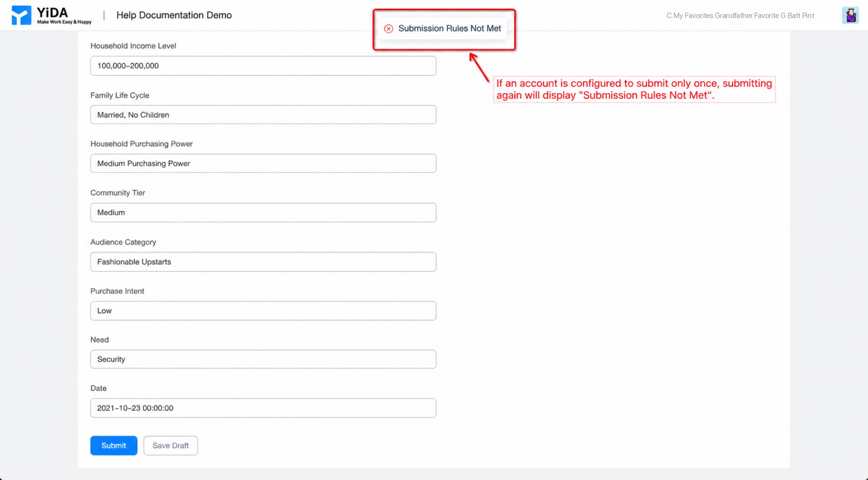Click the Submit button
The height and width of the screenshot is (480, 868).
tap(114, 446)
